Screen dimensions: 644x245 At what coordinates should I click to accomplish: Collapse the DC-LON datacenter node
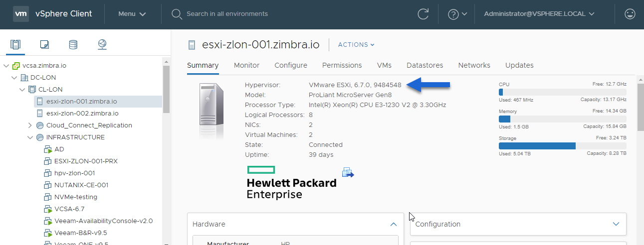[x=14, y=78]
